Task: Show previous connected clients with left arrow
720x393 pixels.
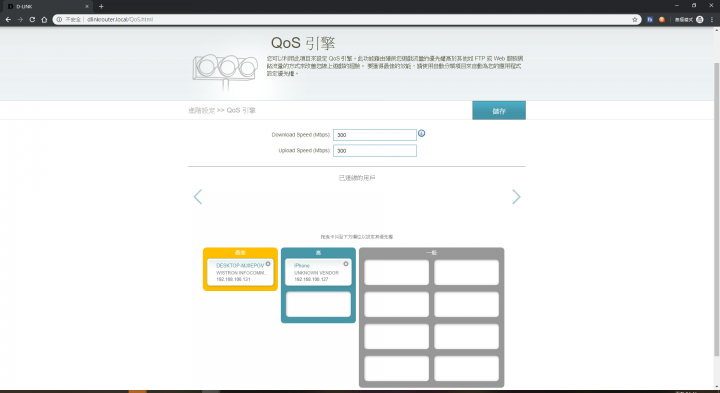Action: point(197,196)
